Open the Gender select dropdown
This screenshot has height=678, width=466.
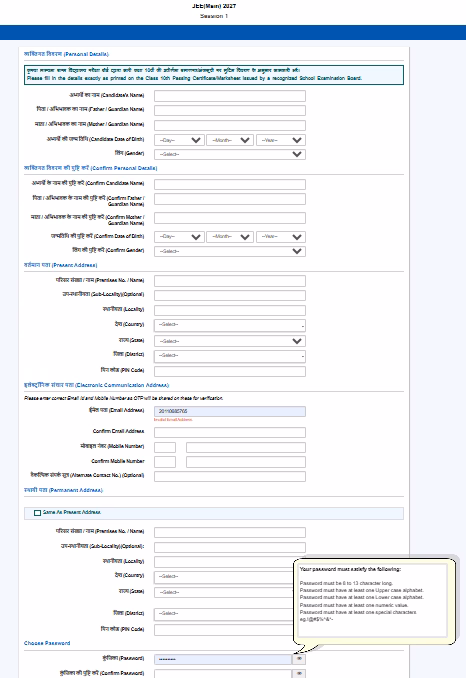click(x=230, y=154)
